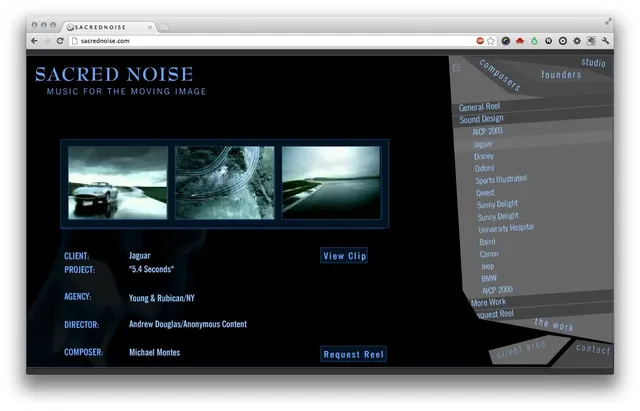Open the composers menu section
This screenshot has width=640, height=411.
pos(500,75)
